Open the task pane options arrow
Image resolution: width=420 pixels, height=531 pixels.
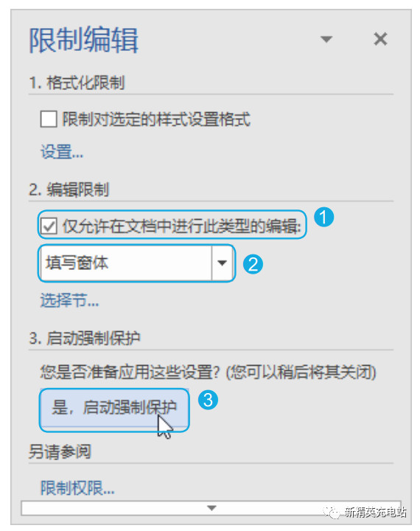(326, 39)
